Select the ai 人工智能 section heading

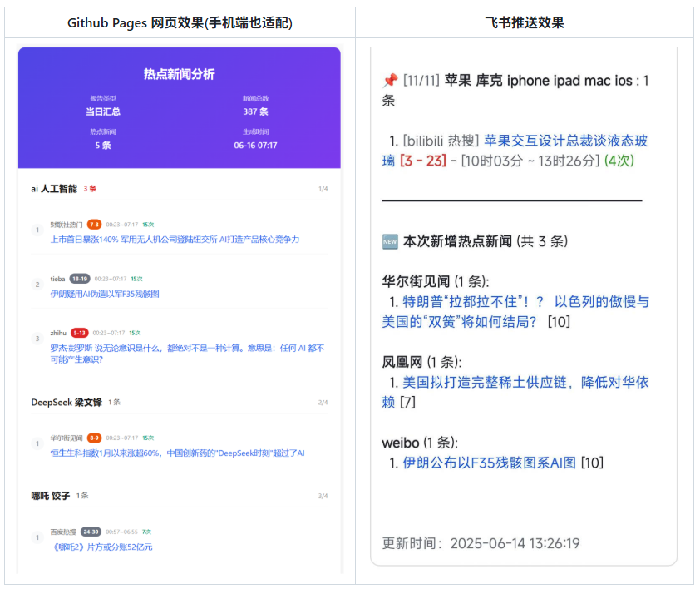pyautogui.click(x=54, y=189)
